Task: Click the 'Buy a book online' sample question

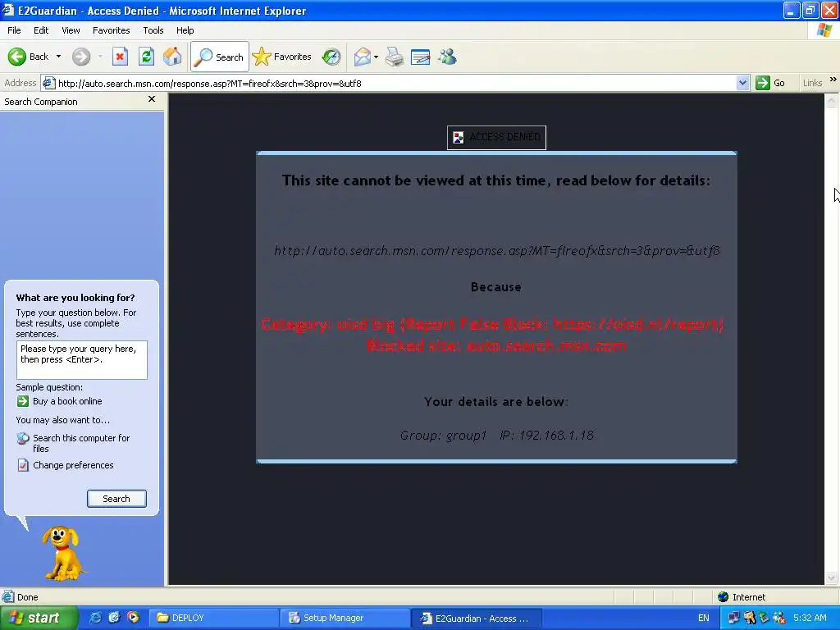Action: pyautogui.click(x=67, y=401)
